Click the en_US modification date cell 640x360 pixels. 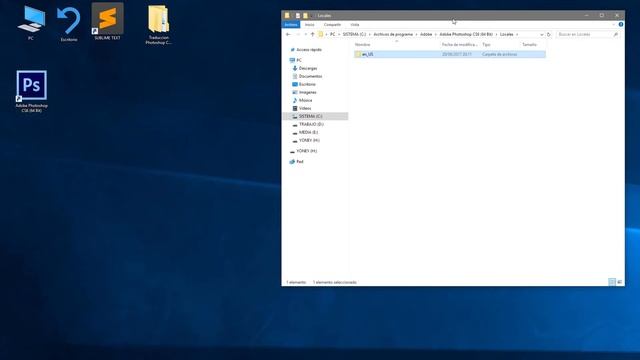click(457, 54)
